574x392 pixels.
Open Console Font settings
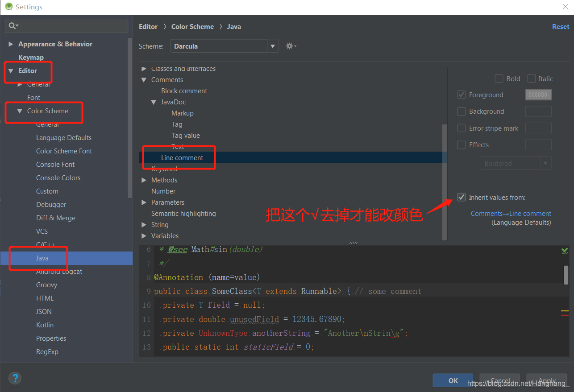click(x=55, y=165)
